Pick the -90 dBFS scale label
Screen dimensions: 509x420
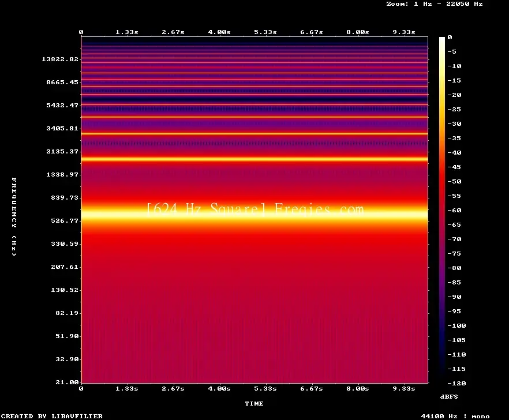tap(454, 297)
